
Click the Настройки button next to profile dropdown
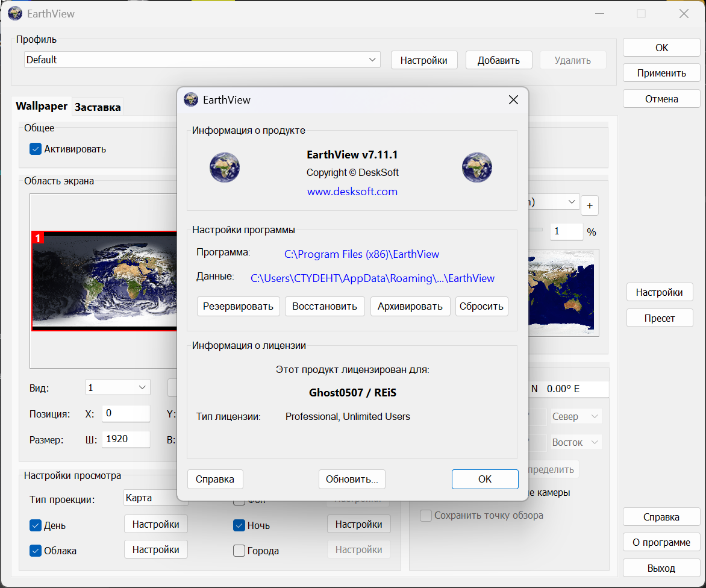[x=423, y=60]
